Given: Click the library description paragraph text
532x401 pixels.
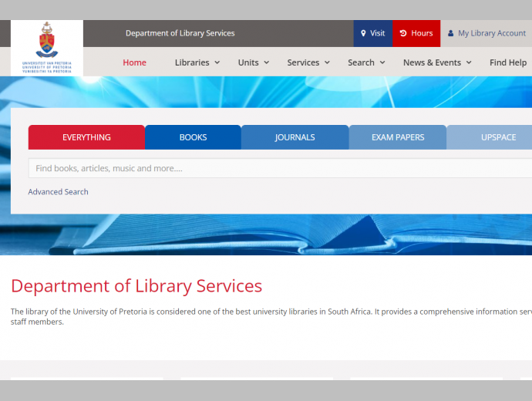Looking at the screenshot, I should (271, 316).
